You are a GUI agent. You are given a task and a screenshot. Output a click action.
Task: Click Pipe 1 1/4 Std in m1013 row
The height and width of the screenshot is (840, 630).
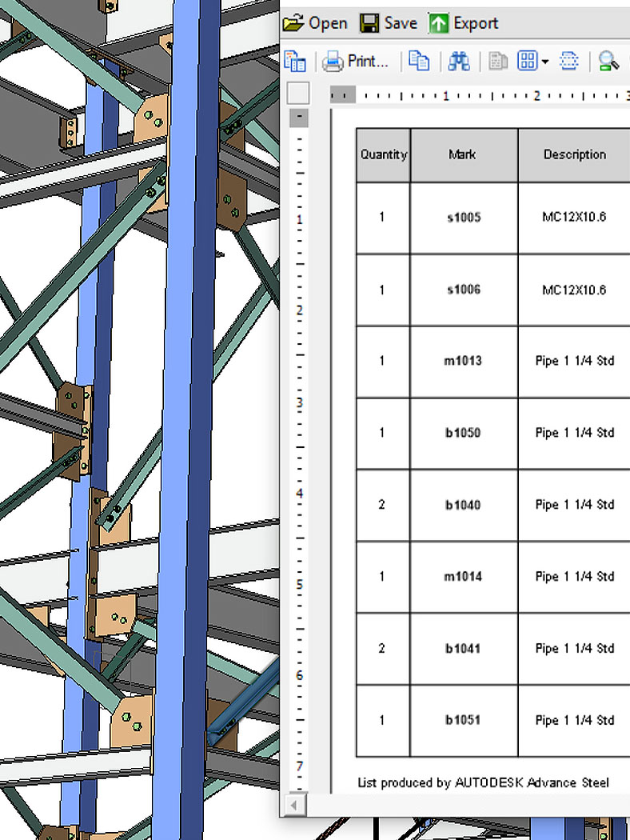[574, 361]
